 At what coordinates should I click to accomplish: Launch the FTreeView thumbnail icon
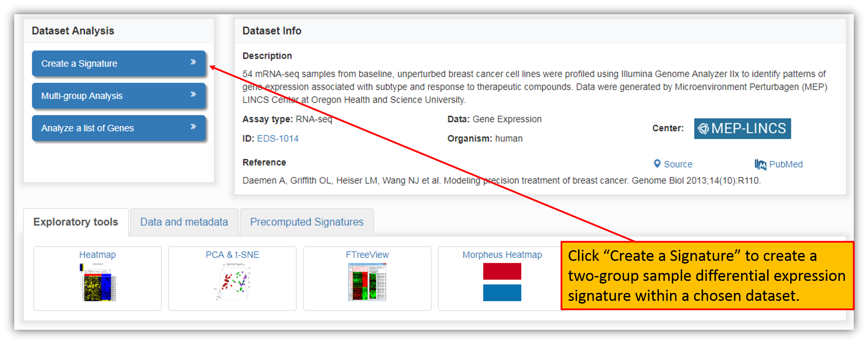[x=367, y=282]
